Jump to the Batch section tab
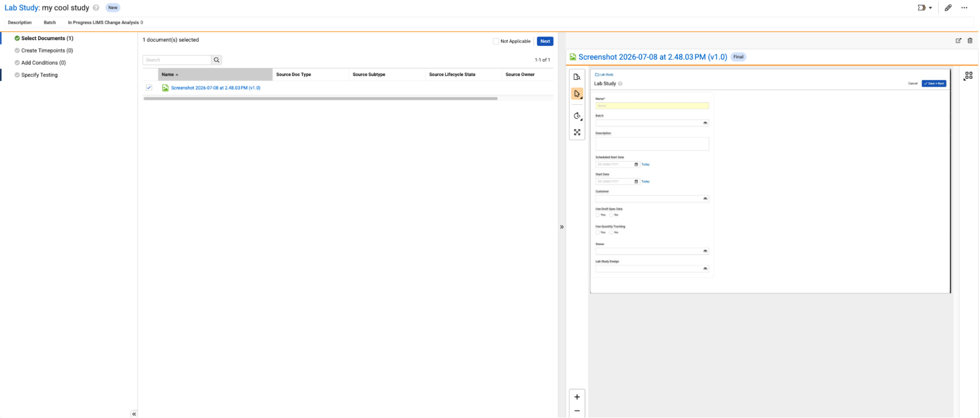Screen dimensions: 980x418 click(x=50, y=23)
